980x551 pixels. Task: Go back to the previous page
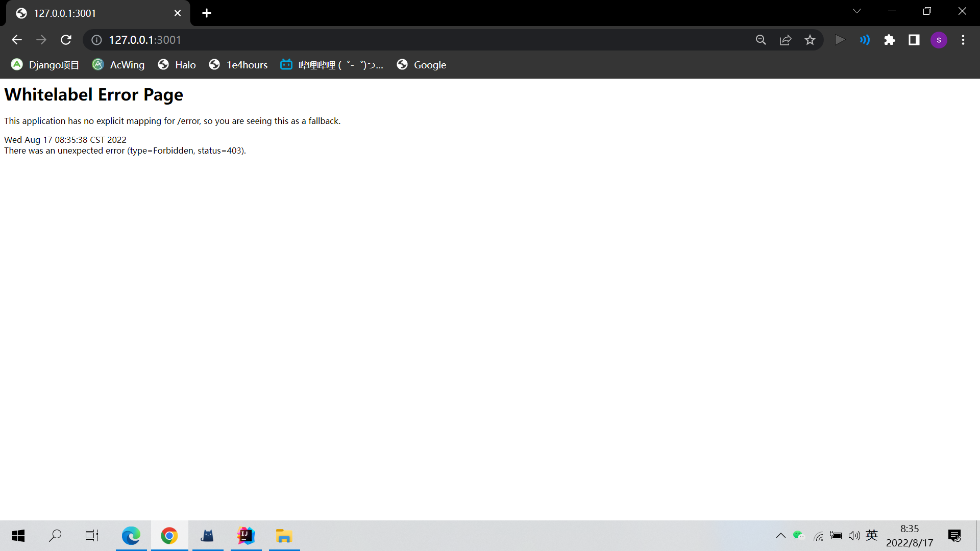tap(17, 40)
